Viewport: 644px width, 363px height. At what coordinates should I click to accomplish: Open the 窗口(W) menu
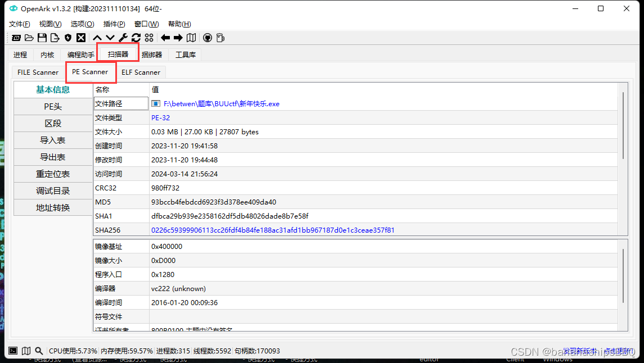146,24
